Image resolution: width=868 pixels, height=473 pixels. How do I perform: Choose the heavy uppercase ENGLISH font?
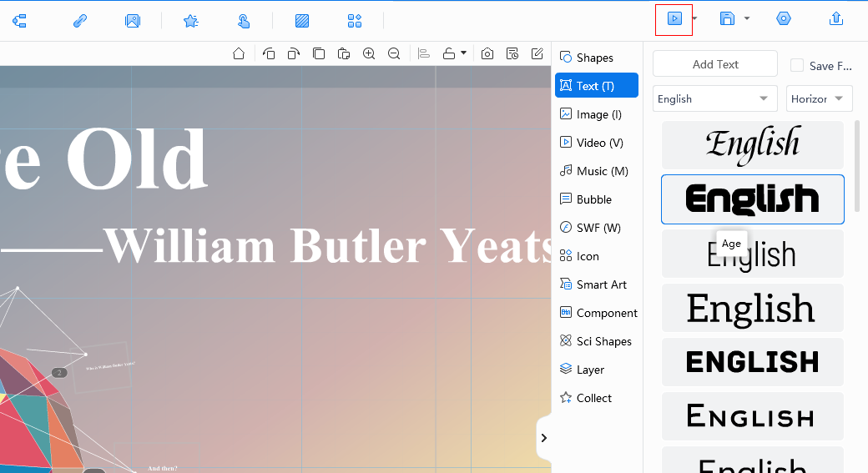(x=753, y=362)
